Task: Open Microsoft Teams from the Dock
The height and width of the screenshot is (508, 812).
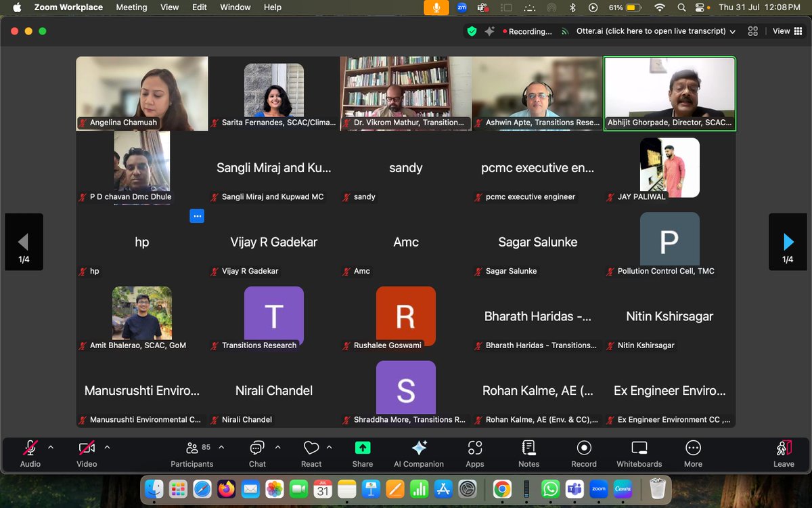Action: click(x=574, y=488)
